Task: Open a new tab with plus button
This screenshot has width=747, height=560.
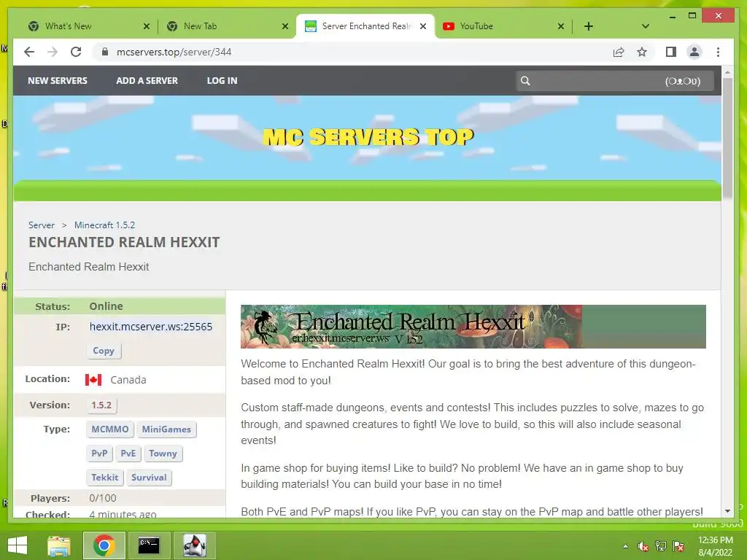Action: 589,26
